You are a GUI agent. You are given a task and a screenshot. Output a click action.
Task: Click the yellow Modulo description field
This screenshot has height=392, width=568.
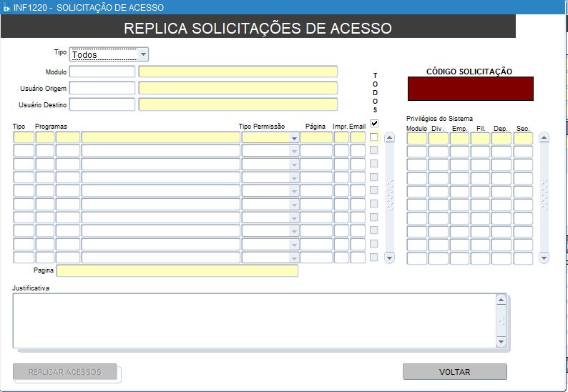pos(238,72)
